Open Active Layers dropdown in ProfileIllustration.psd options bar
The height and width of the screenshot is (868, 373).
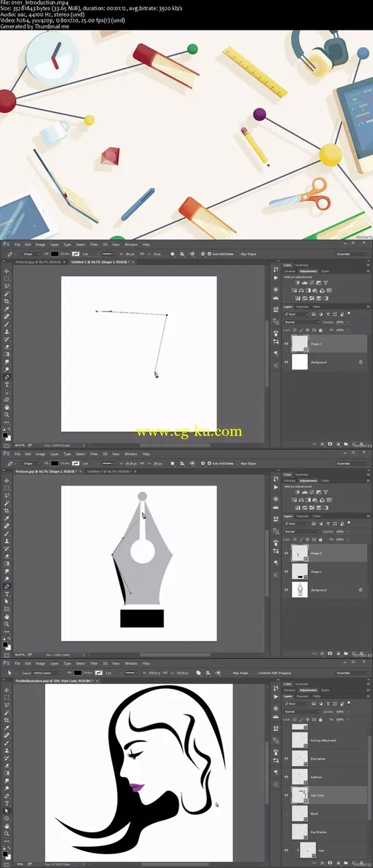click(47, 673)
